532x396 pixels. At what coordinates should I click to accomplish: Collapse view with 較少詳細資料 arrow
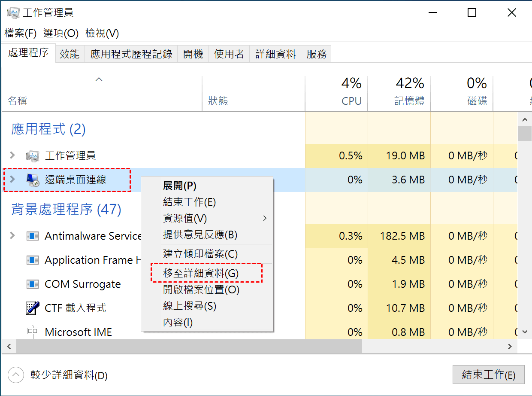[x=16, y=375]
